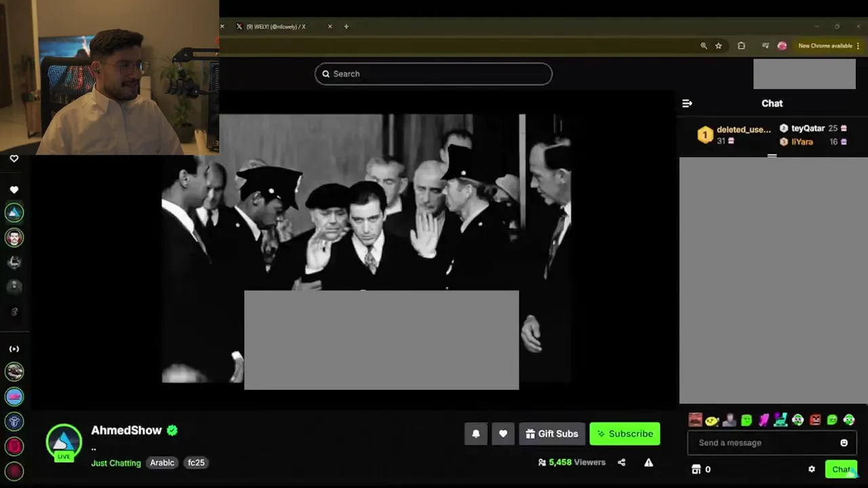
Task: Click AhmedShow live avatar
Action: click(64, 442)
